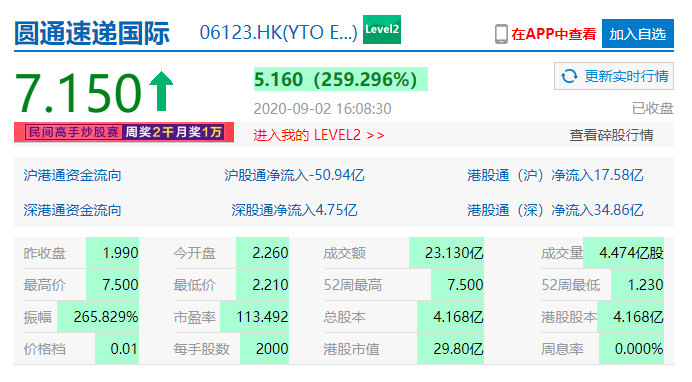Click the change value 5.160 (259.296%)
Screen dimensions: 692x382
click(x=336, y=79)
